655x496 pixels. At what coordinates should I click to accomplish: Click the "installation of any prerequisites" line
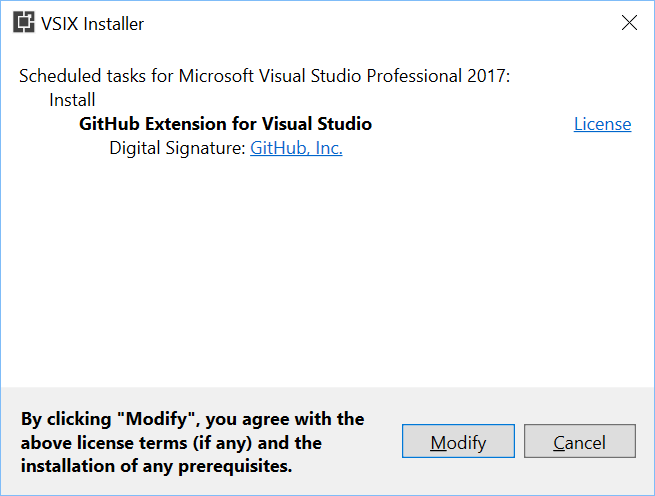click(156, 466)
